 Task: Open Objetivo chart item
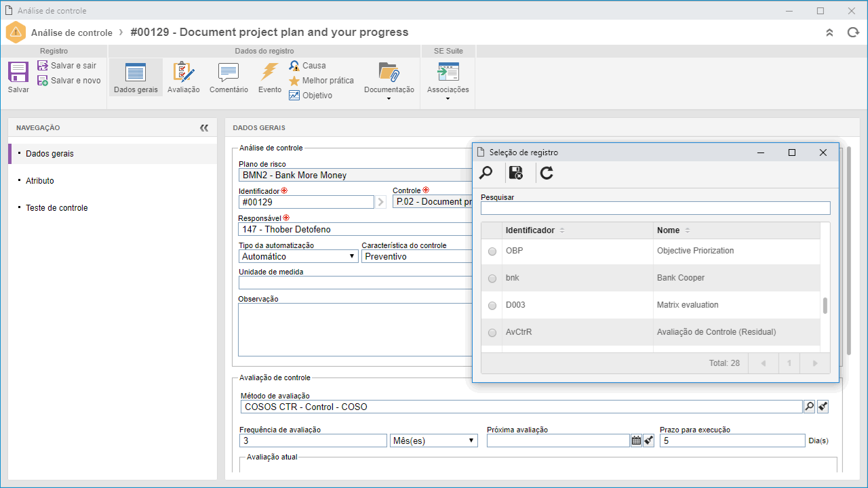(311, 96)
